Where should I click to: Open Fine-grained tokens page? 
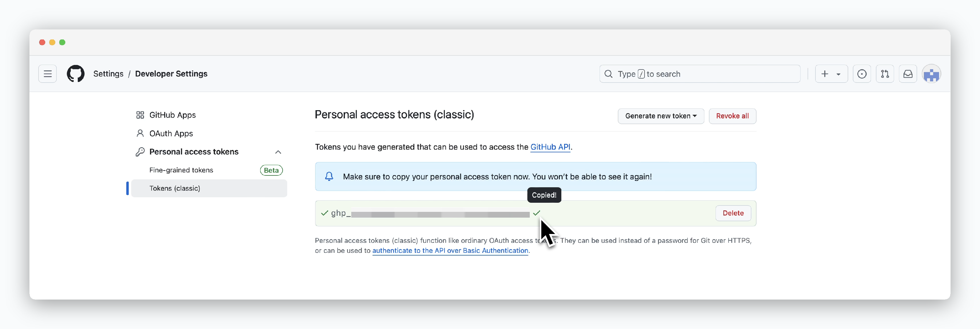[x=181, y=170]
